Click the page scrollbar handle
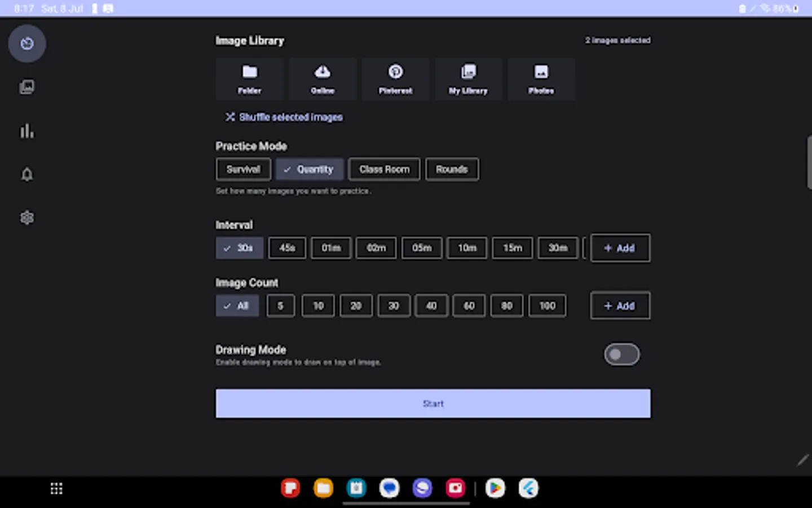This screenshot has width=812, height=508. 809,163
